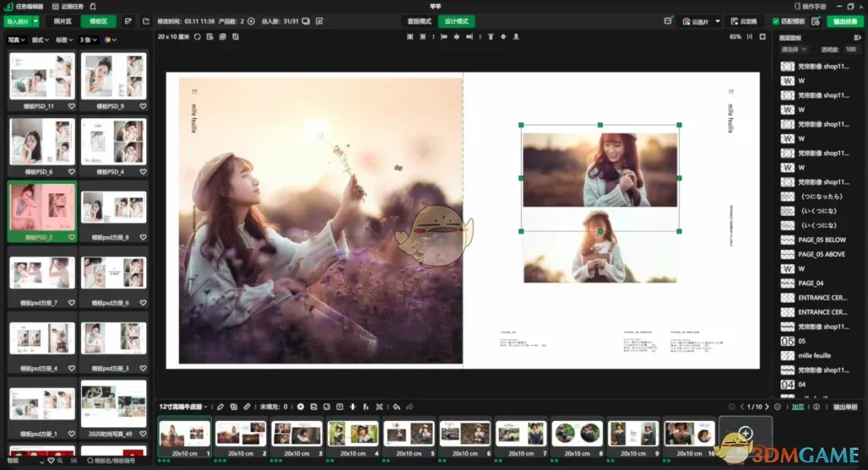Open the 3张 photo count dropdown
Viewport: 868px width, 470px height.
pyautogui.click(x=88, y=39)
